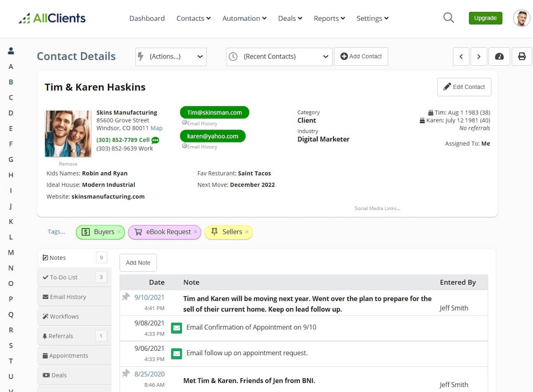Image resolution: width=533 pixels, height=392 pixels.
Task: Open the user profile avatar
Action: click(x=521, y=18)
